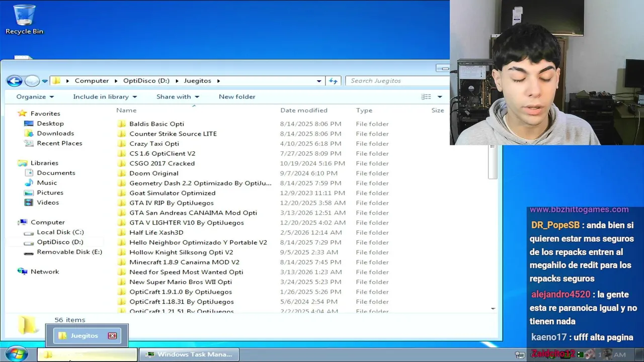The image size is (644, 362).
Task: Sort by the Size column header
Action: [x=438, y=110]
